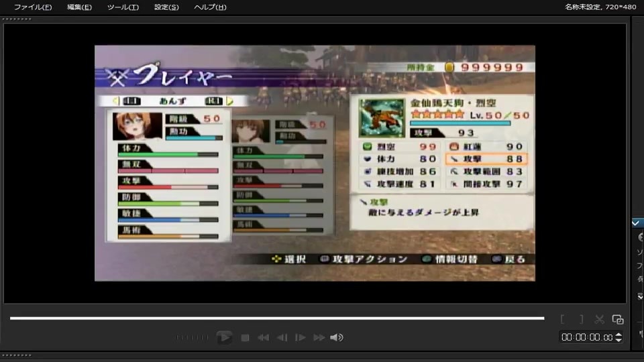Click the timecode stepper down arrow
Viewport: 644px width, 362px height.
point(619,340)
